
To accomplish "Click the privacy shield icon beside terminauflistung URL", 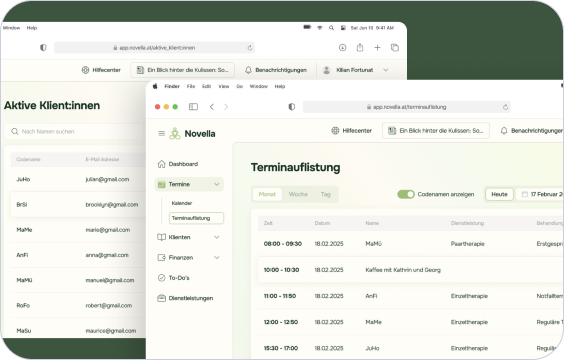I will point(292,107).
